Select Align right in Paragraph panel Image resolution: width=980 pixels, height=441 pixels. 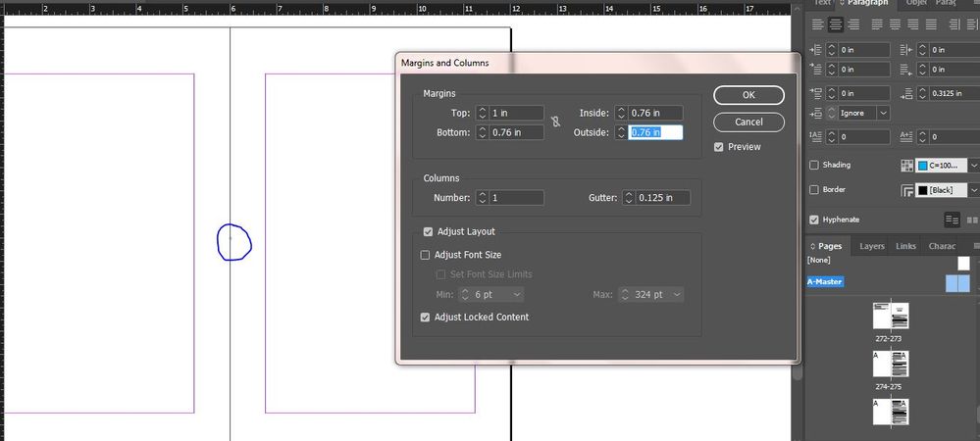[x=853, y=24]
